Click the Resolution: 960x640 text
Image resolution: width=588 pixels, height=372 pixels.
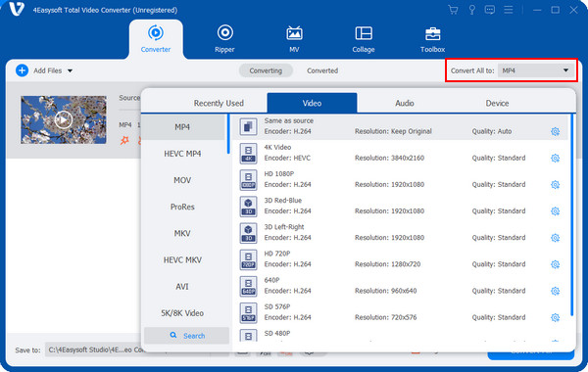click(x=386, y=291)
